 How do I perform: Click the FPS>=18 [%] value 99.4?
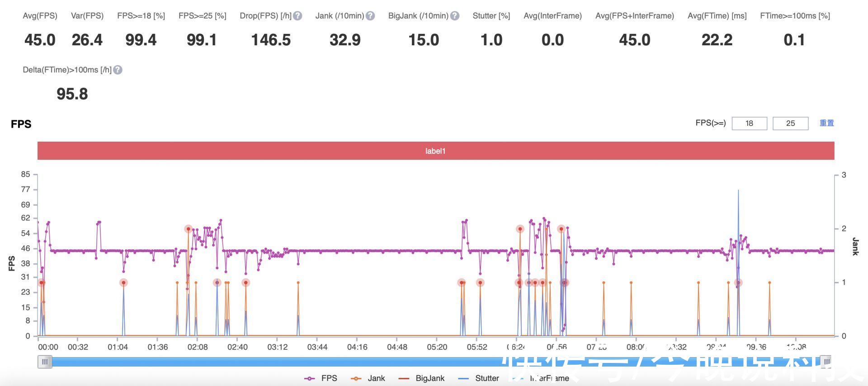tap(141, 40)
